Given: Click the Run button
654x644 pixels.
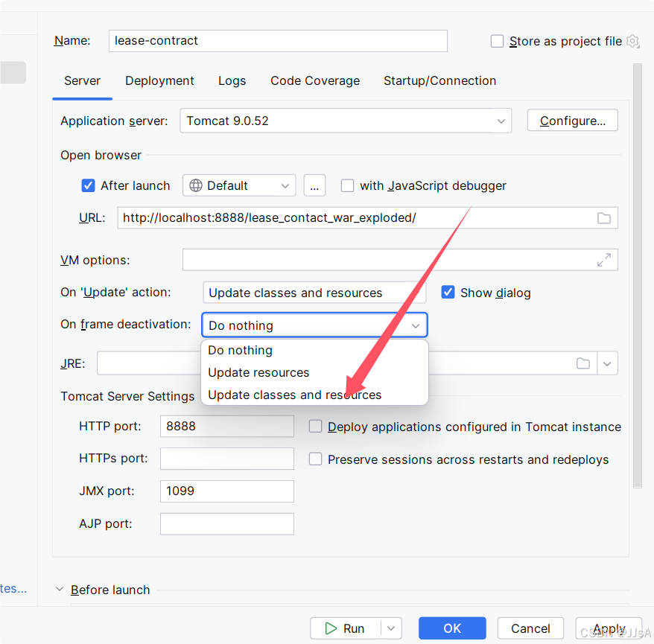Looking at the screenshot, I should (x=346, y=628).
